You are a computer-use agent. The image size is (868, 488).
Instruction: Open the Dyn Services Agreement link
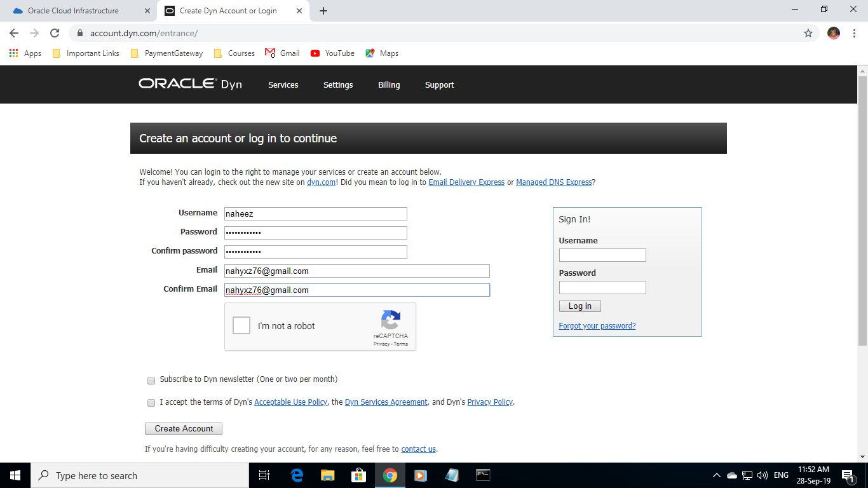point(386,402)
